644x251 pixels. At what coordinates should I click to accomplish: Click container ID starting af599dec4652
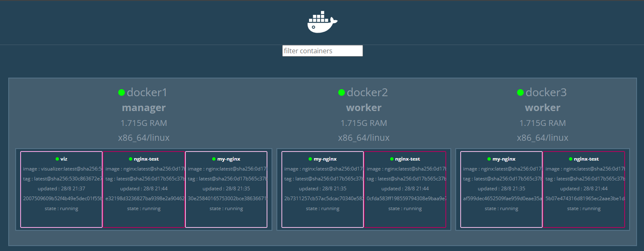(x=502, y=199)
